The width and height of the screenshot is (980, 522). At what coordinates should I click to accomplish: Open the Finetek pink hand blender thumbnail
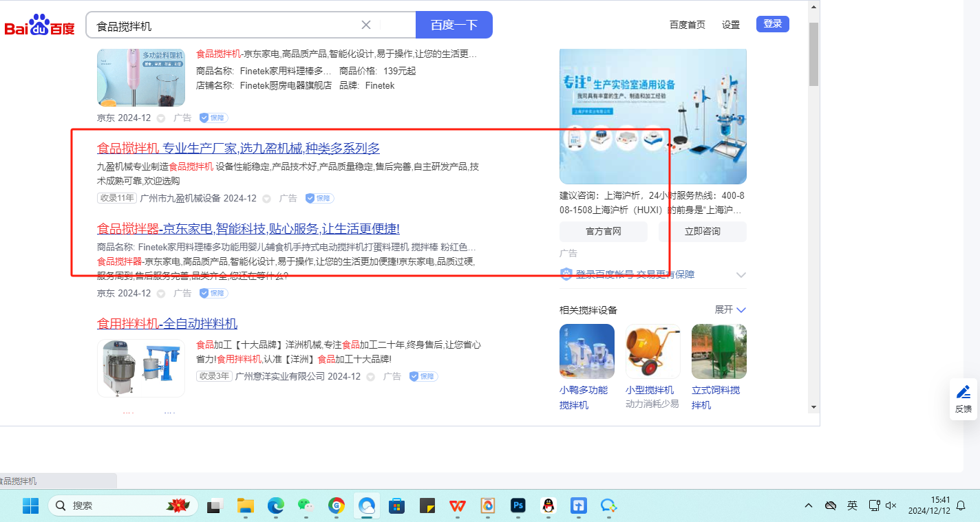pyautogui.click(x=141, y=78)
